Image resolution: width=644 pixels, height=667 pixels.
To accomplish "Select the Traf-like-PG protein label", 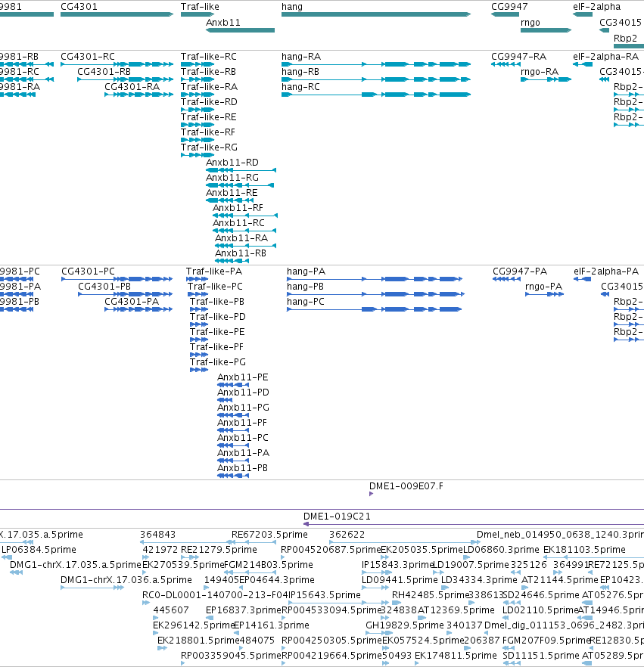I will coord(218,362).
